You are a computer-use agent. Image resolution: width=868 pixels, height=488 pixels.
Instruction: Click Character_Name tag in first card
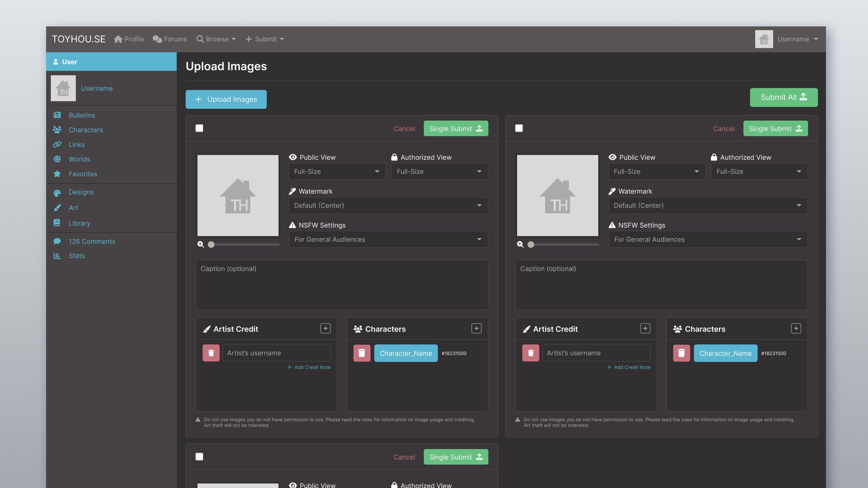406,353
